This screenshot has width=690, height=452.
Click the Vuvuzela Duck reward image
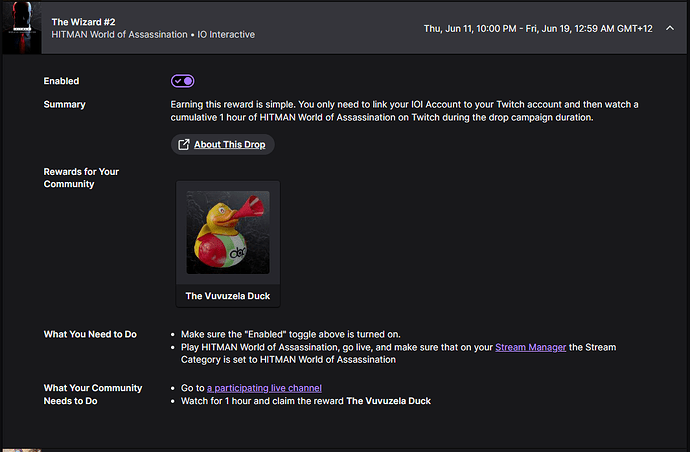click(x=228, y=232)
